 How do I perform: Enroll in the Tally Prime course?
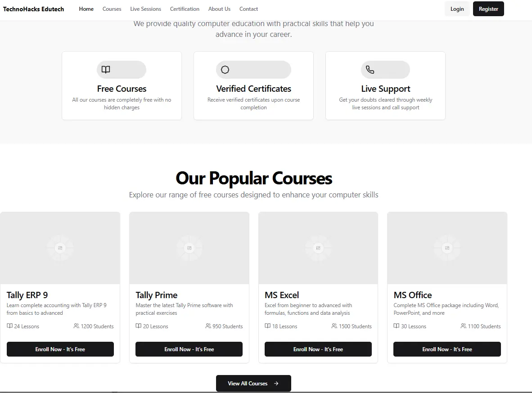[x=189, y=349]
